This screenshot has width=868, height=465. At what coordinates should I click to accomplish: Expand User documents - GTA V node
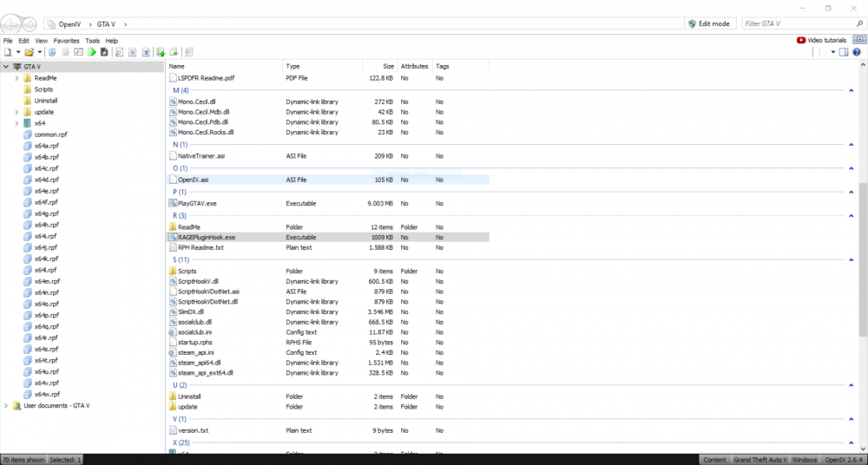point(5,406)
